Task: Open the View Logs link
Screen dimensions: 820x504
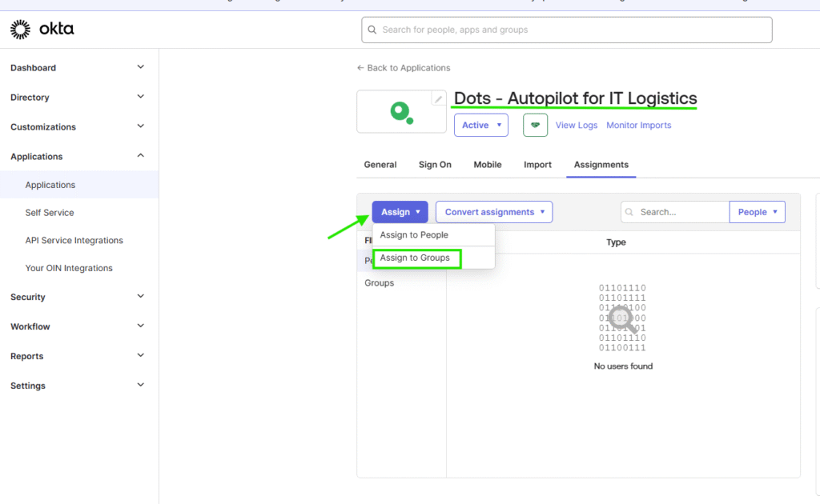Action: [577, 125]
